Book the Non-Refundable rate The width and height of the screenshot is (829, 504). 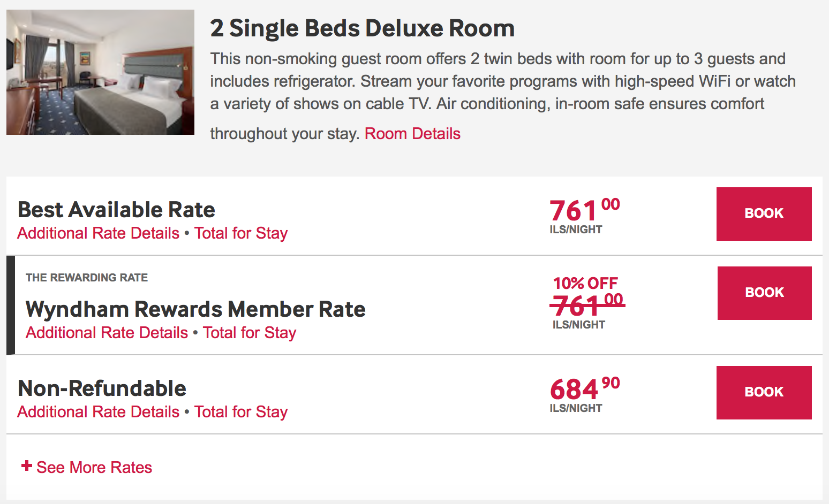click(x=764, y=392)
